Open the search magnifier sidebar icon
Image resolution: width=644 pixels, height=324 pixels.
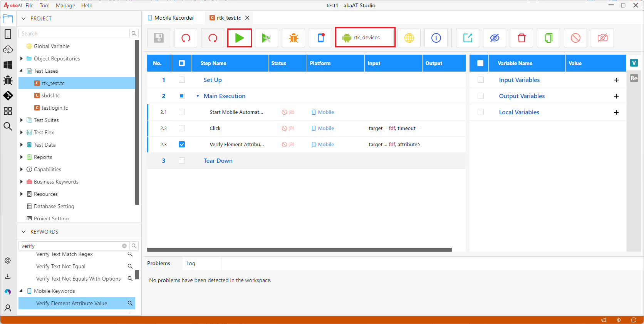(x=8, y=126)
